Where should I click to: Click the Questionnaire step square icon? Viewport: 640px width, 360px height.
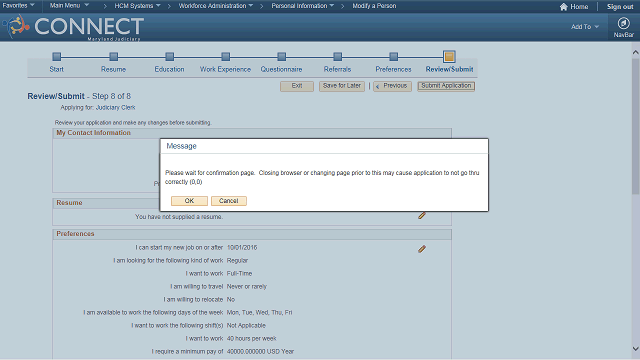click(x=281, y=56)
